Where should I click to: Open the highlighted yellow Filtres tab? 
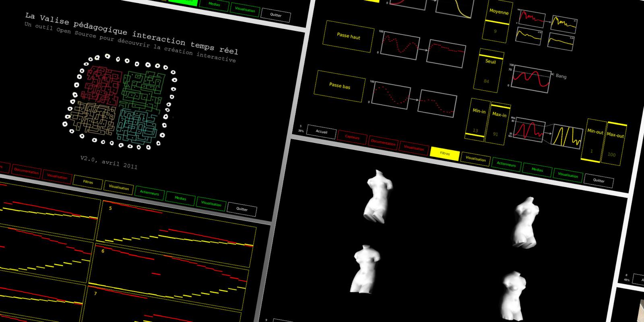pyautogui.click(x=445, y=153)
